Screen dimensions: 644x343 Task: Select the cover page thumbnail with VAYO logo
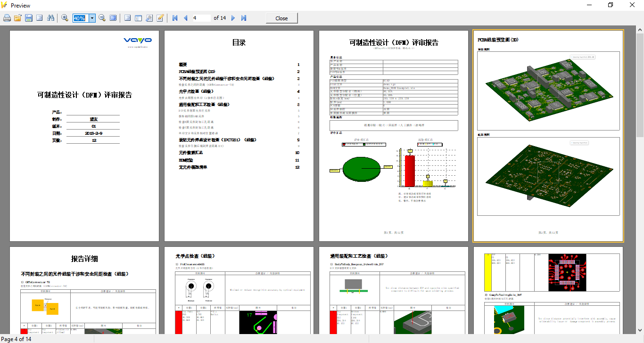pos(84,136)
